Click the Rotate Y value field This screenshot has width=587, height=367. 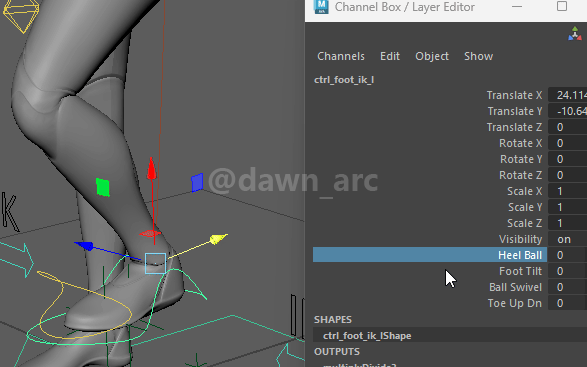click(567, 159)
